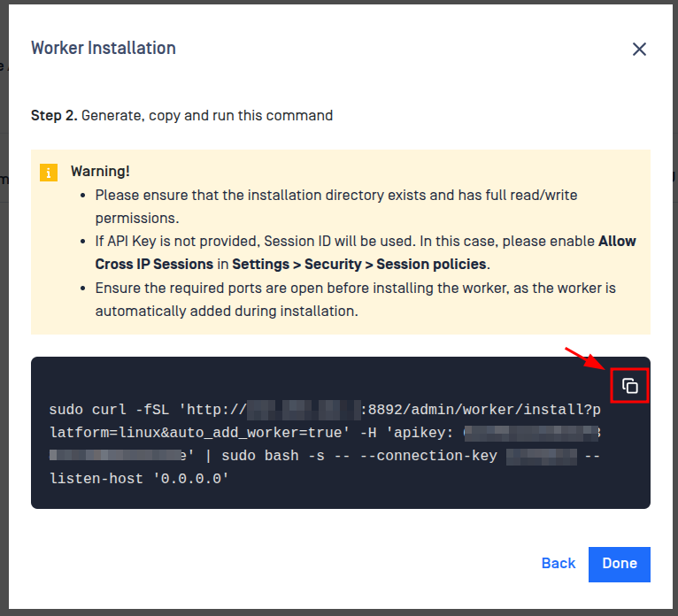Click the 'apikey:' header text in command

click(x=422, y=433)
